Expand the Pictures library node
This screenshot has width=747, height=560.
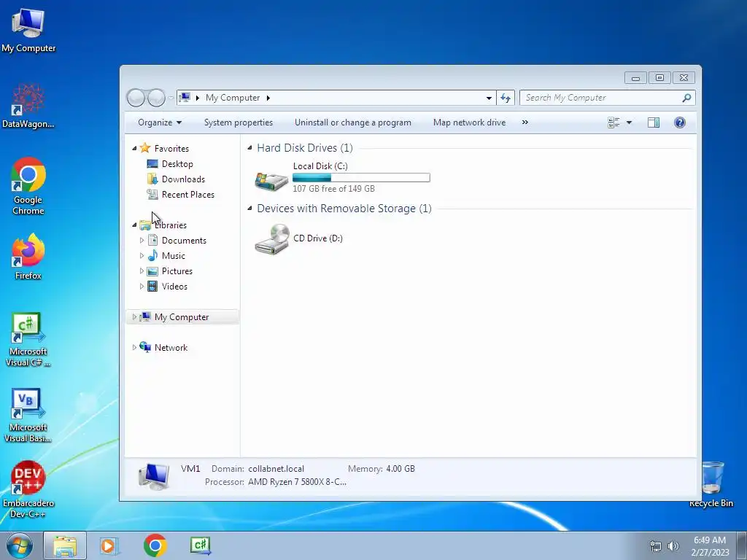point(142,271)
